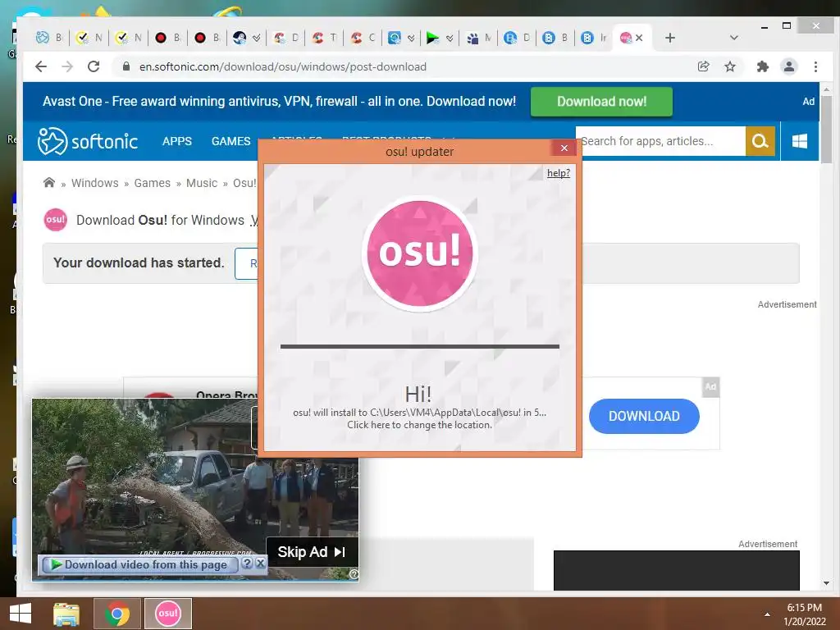Image resolution: width=840 pixels, height=630 pixels.
Task: Open the tab search chevron
Action: (734, 38)
